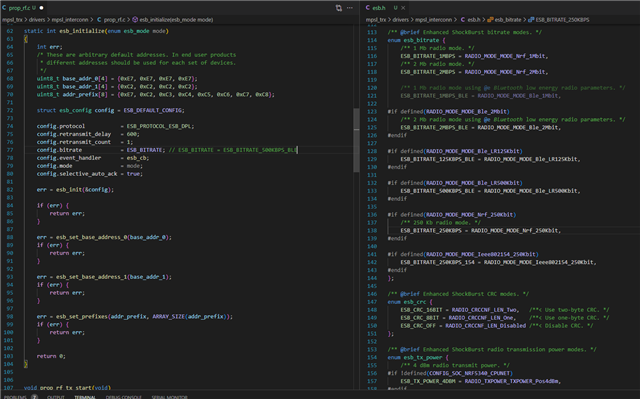Viewport: 640px width, 399px height.
Task: Select drivers in left pane breadcrumb
Action: point(37,20)
